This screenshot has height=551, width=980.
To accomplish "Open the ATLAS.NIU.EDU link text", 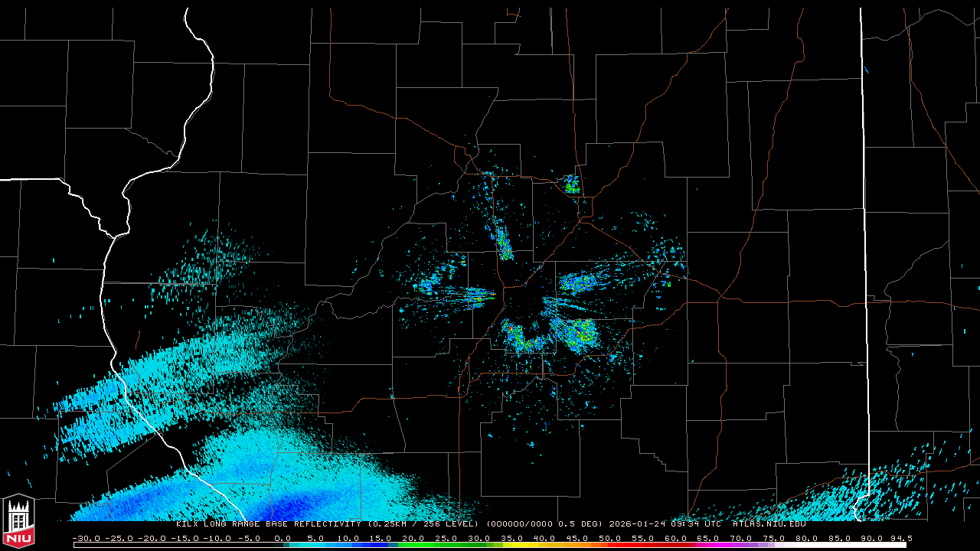I will coord(769,524).
